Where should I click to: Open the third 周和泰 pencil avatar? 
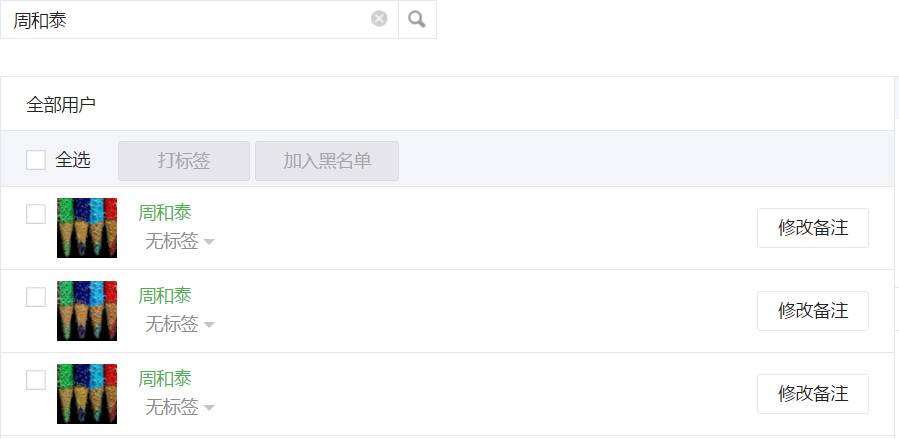click(x=87, y=394)
